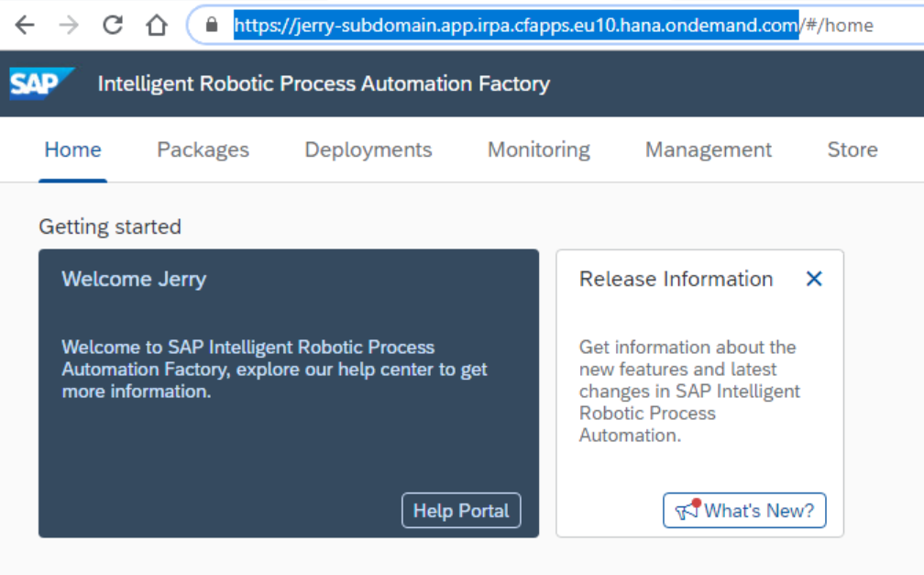Click the Help Portal button
924x575 pixels.
coord(460,511)
